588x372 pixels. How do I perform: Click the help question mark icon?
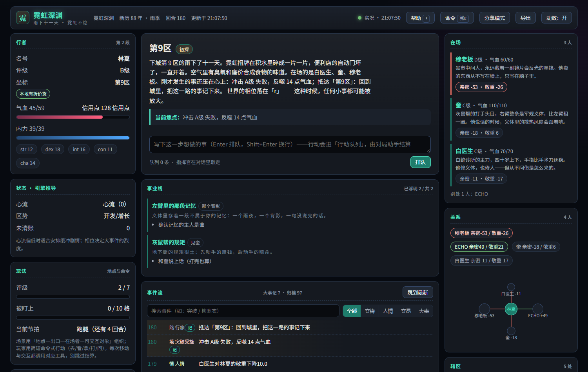pyautogui.click(x=426, y=18)
